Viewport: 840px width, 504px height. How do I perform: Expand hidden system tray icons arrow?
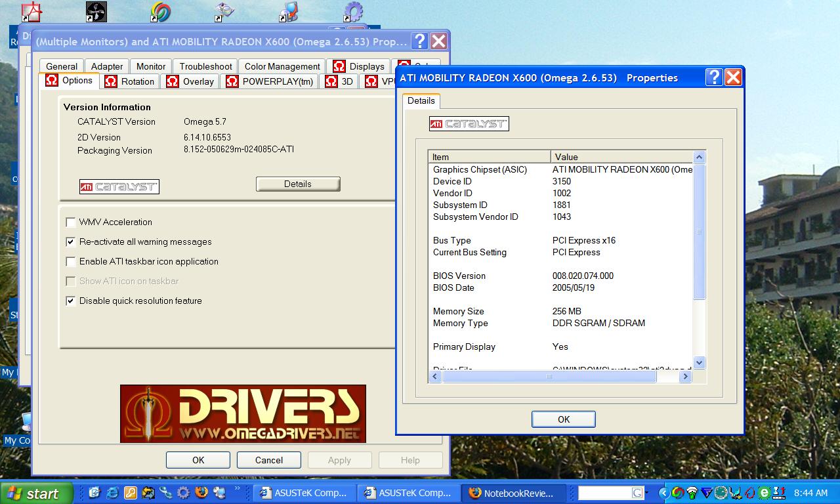tap(663, 493)
